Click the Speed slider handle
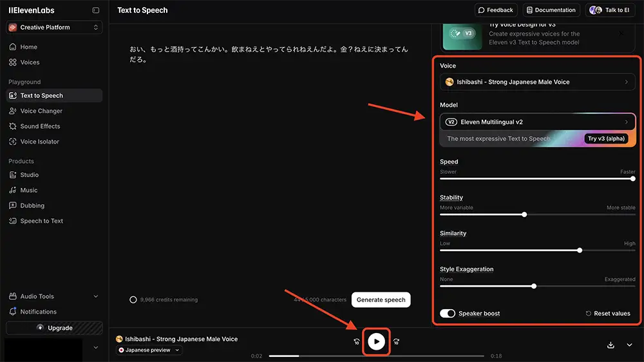 coord(632,178)
